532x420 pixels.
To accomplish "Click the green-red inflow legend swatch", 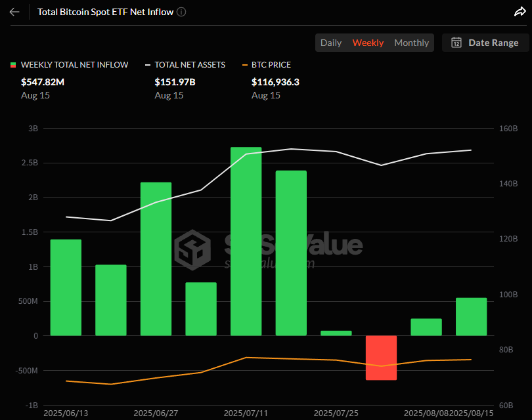I will (13, 65).
